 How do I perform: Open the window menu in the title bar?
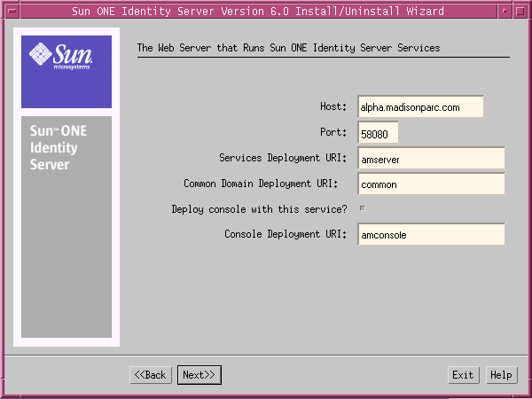click(x=12, y=11)
